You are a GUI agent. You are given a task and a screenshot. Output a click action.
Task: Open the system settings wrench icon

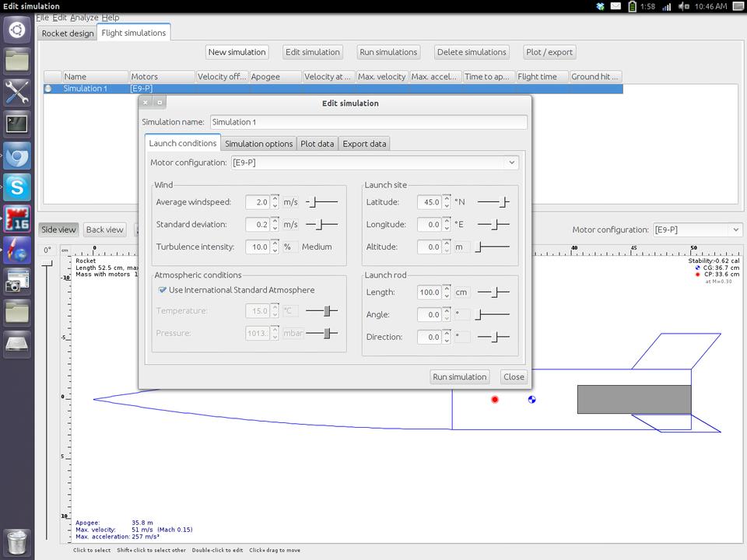click(x=16, y=92)
